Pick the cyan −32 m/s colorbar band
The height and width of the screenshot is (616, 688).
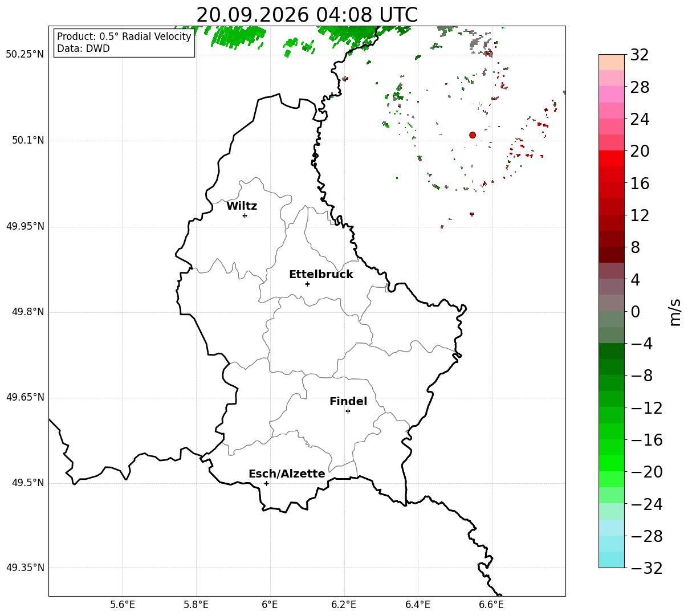[612, 560]
